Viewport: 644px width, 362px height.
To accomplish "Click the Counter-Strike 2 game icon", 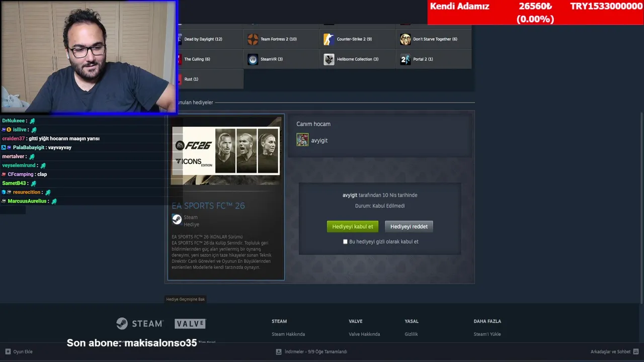I will click(329, 39).
